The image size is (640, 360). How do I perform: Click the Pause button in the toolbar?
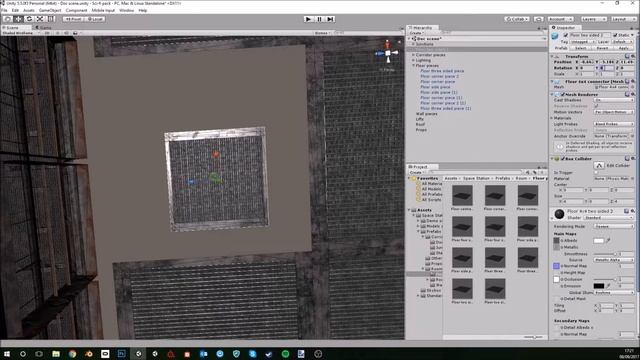coord(319,19)
